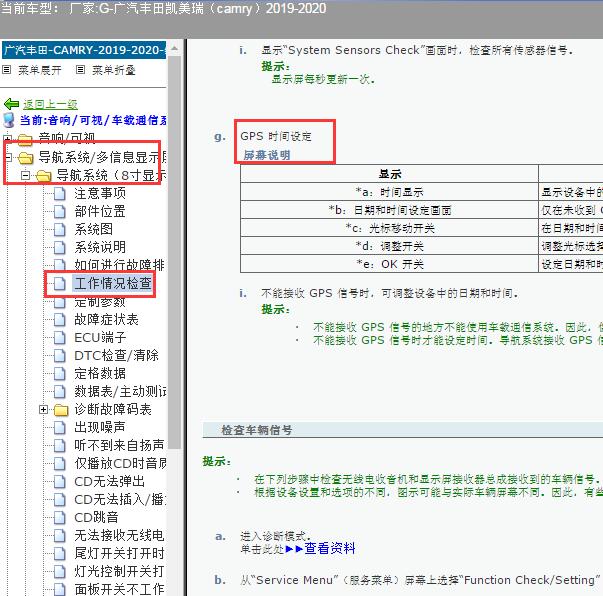603x596 pixels.
Task: Click the document icon beside DTC检查/清除
Action: click(x=60, y=356)
